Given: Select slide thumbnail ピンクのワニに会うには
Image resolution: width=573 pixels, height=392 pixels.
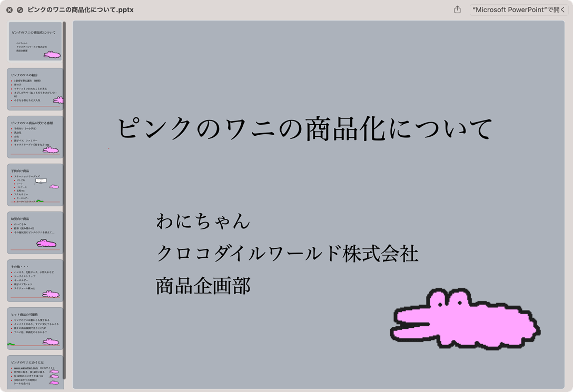Looking at the screenshot, I should [35, 373].
